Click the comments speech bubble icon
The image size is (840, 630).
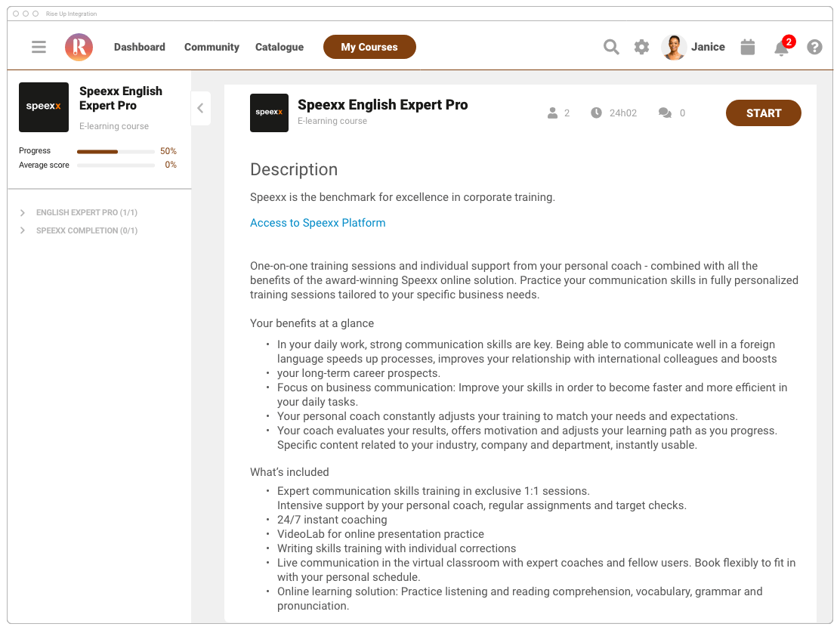(x=665, y=113)
